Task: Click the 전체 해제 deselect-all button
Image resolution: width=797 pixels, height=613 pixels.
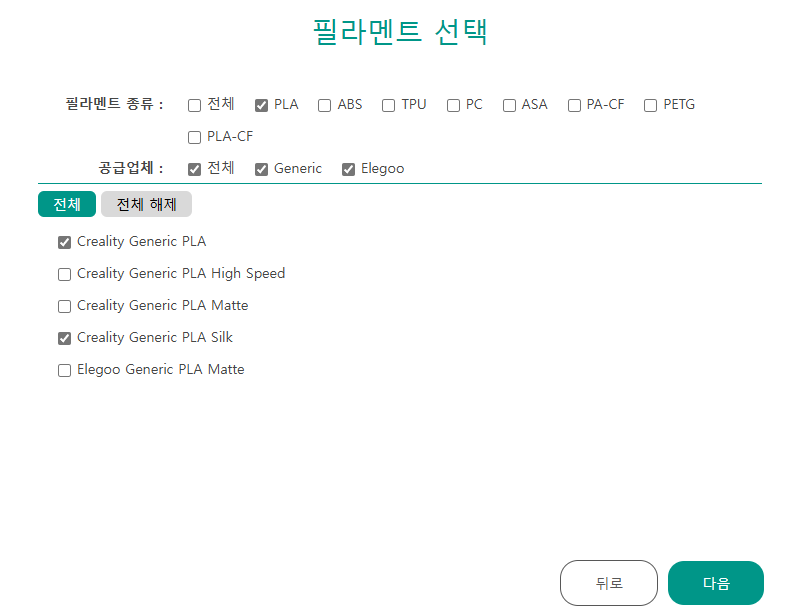Action: pyautogui.click(x=146, y=204)
